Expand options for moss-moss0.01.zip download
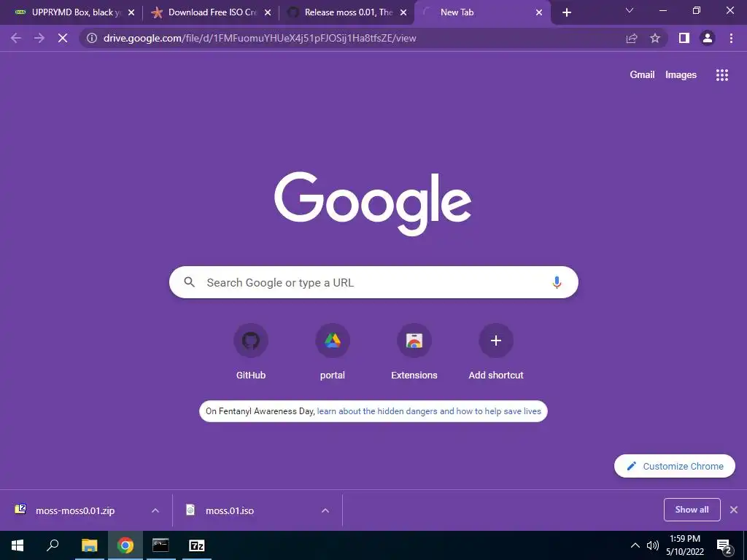The image size is (747, 560). 155,510
